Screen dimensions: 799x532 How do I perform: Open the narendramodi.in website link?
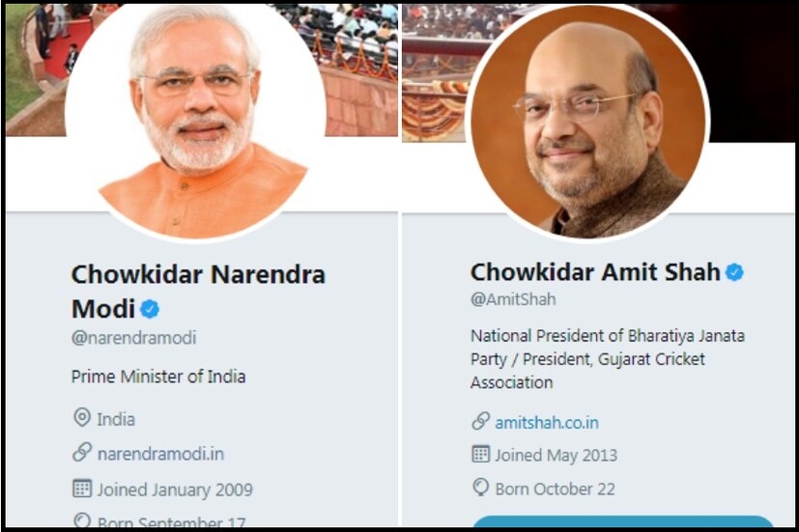(160, 453)
